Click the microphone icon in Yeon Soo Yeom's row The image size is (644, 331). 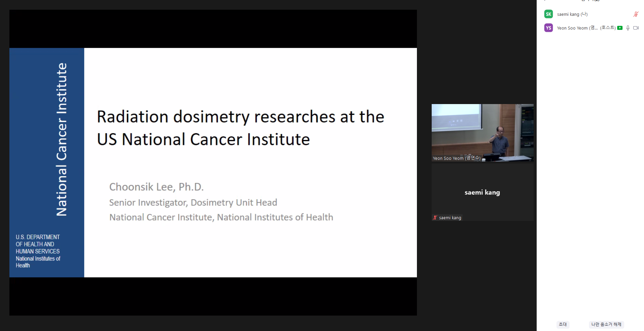(x=628, y=28)
